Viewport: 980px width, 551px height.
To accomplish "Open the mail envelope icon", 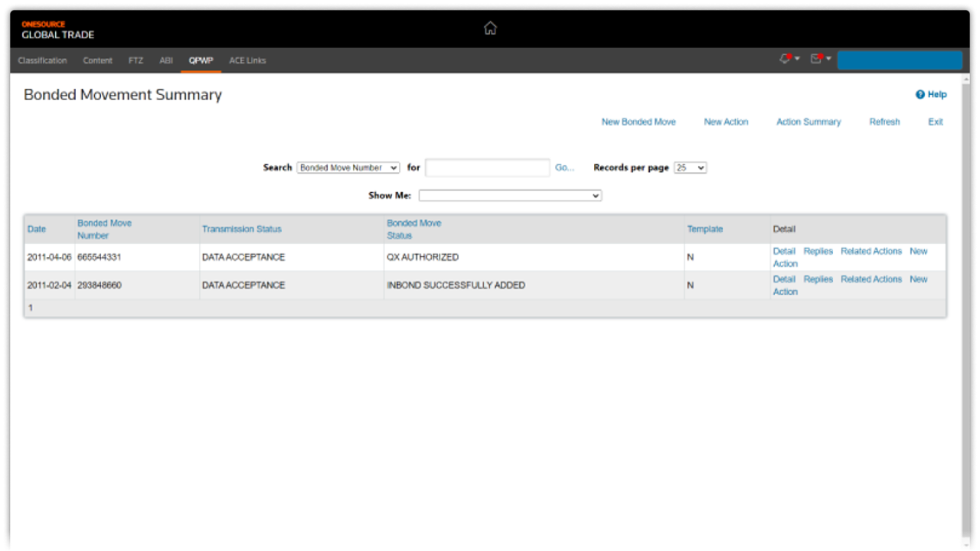I will coord(817,59).
